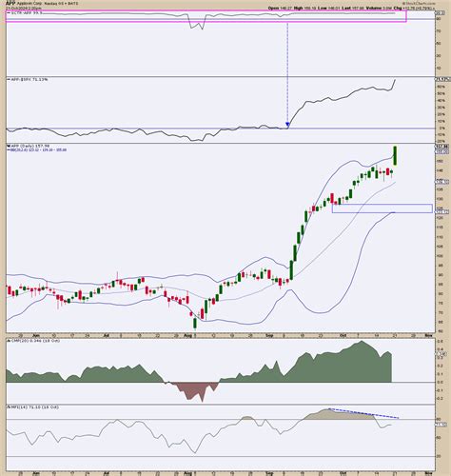Click the lowest candlestick at the early August bottom
Image resolution: width=451 pixels, height=476 pixels.
[195, 324]
